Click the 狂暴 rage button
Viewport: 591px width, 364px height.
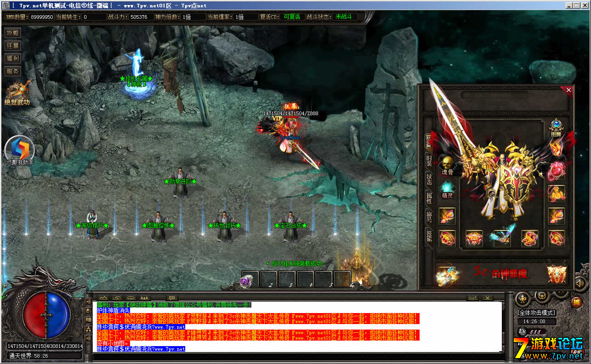13,46
